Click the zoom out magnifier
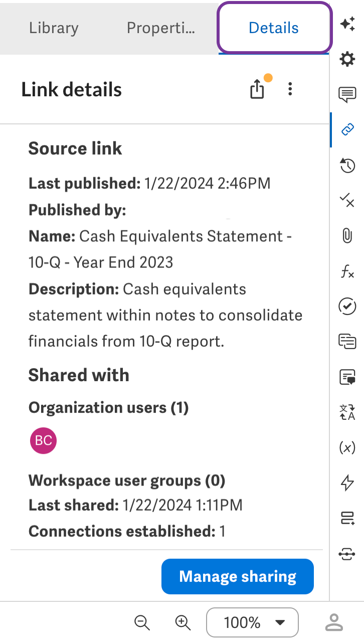Screen dimensions: 364x643 tap(142, 622)
